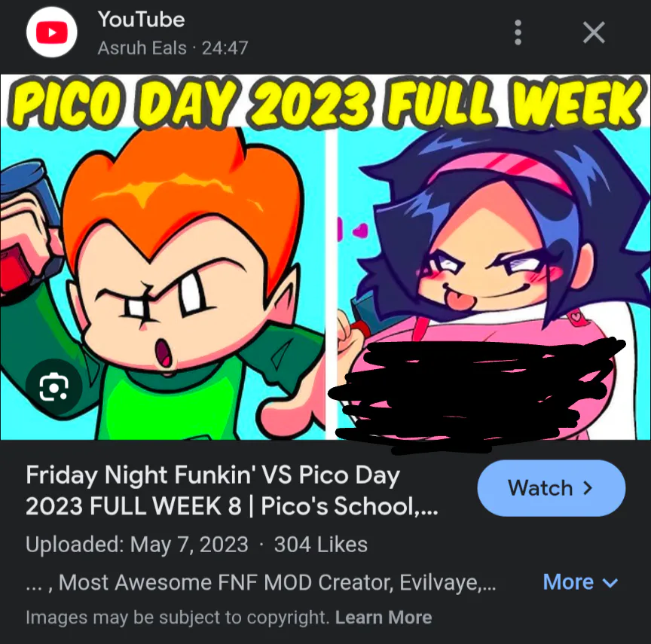This screenshot has width=651, height=644.
Task: Click the blue-haired character thumbnail
Action: [494, 283]
